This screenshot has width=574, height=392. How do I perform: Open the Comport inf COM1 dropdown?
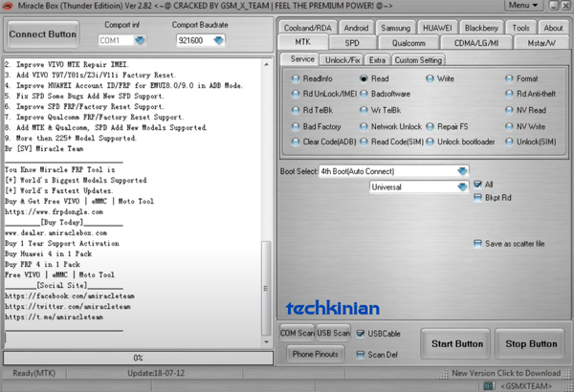coord(140,40)
